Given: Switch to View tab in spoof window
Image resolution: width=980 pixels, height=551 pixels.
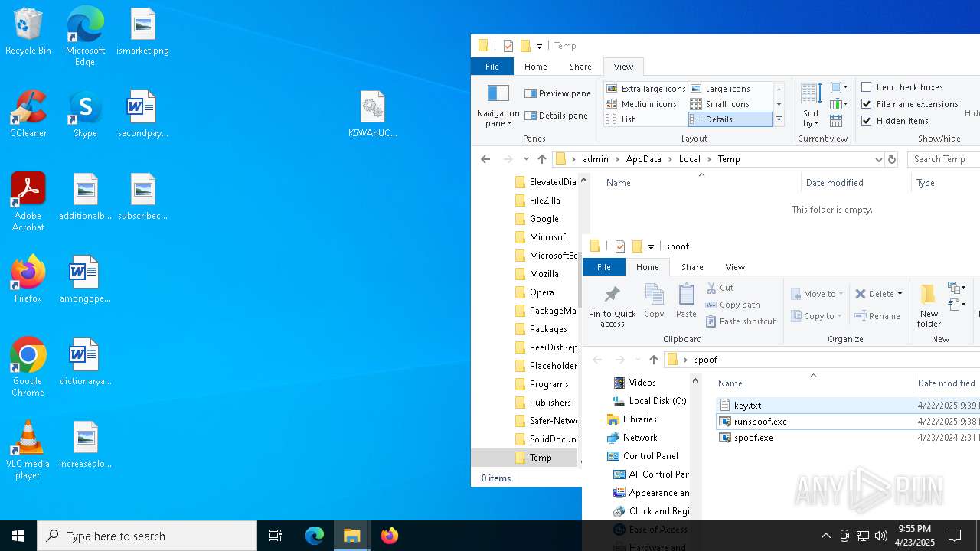Looking at the screenshot, I should coord(735,267).
